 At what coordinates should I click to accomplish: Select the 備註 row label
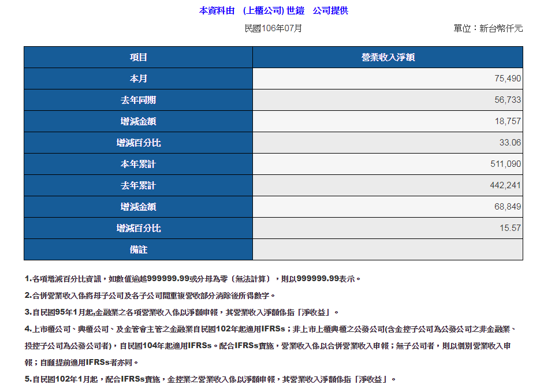(x=139, y=249)
